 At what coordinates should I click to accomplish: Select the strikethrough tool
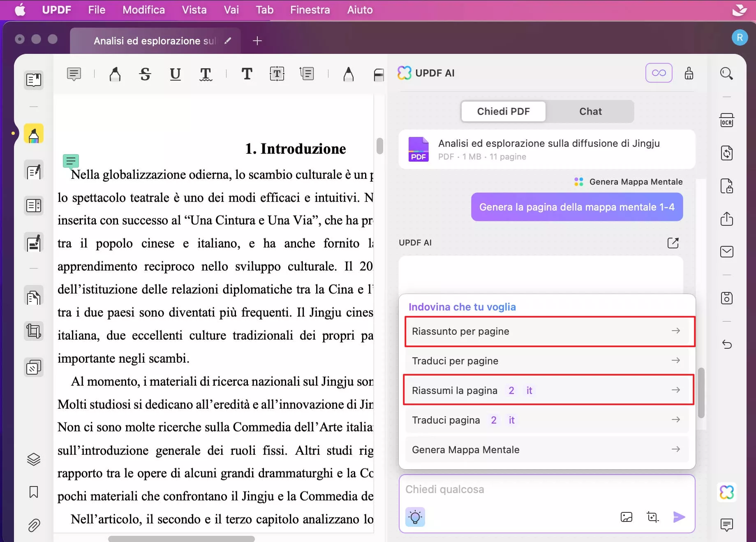pyautogui.click(x=145, y=74)
